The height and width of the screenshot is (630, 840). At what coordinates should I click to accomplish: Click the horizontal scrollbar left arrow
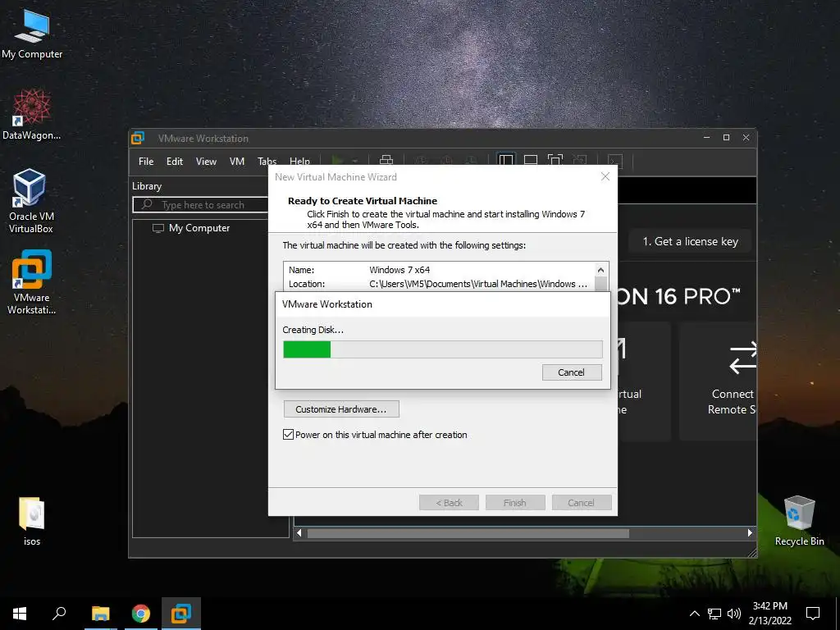299,533
